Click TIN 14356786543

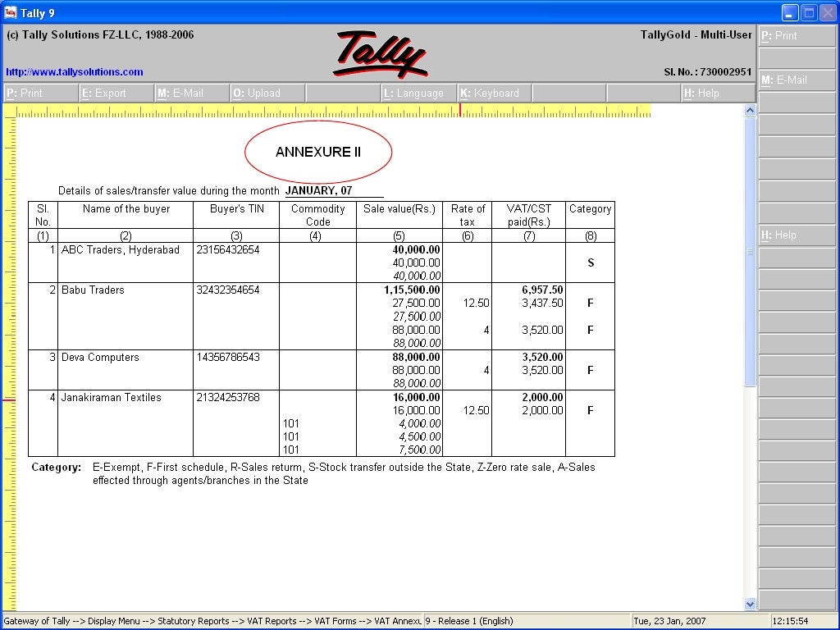(x=228, y=358)
